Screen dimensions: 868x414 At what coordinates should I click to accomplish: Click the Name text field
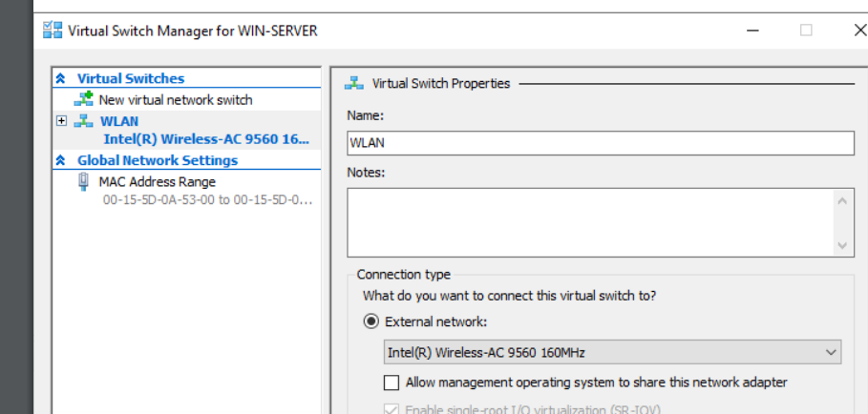601,143
